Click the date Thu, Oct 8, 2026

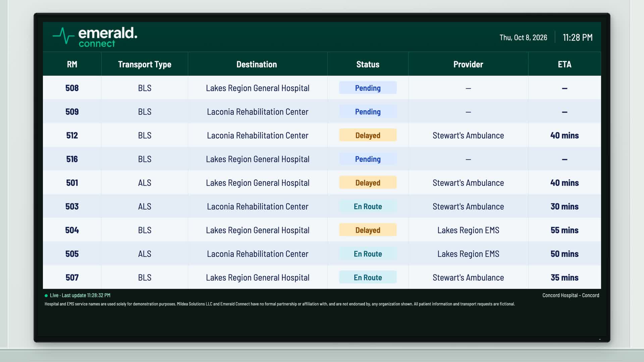(523, 38)
